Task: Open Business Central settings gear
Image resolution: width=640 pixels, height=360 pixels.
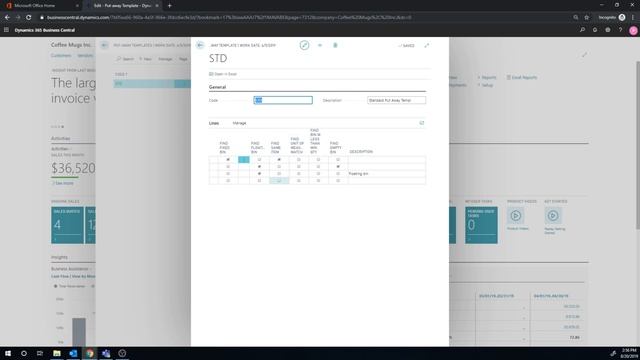Action: point(608,30)
